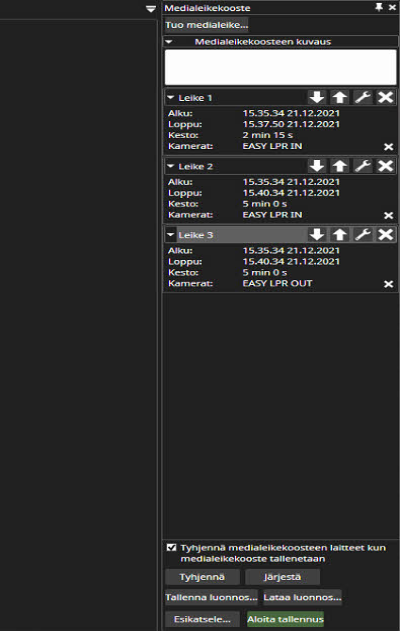The image size is (400, 632).
Task: Move Leike 1 down with the arrow icon
Action: click(317, 97)
